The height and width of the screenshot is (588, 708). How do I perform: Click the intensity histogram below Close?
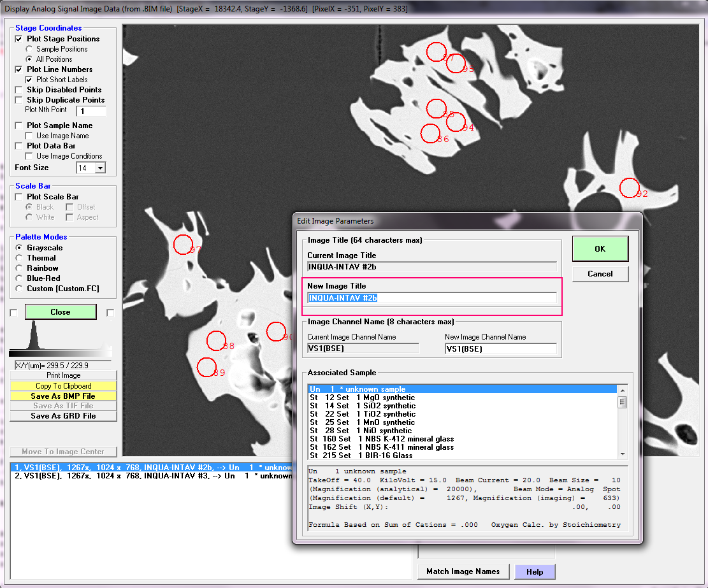click(x=60, y=337)
